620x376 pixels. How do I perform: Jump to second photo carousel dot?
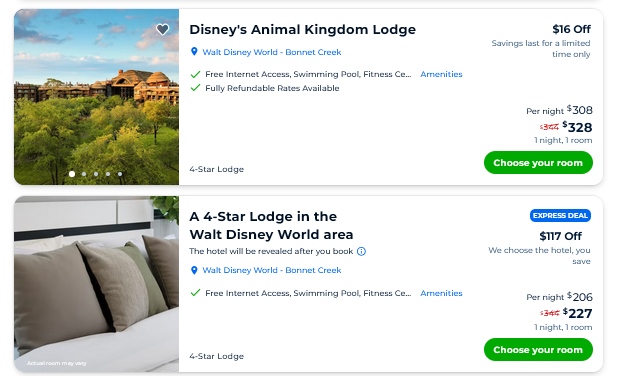[84, 174]
